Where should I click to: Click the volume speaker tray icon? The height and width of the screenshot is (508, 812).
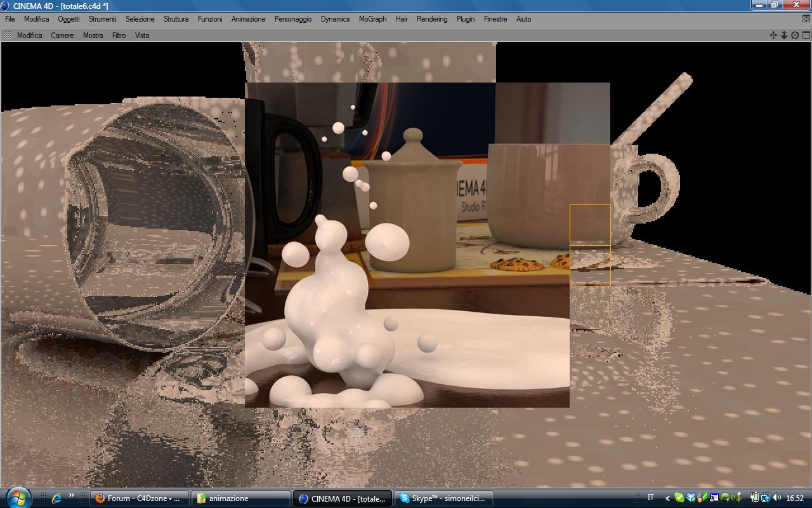tap(777, 498)
